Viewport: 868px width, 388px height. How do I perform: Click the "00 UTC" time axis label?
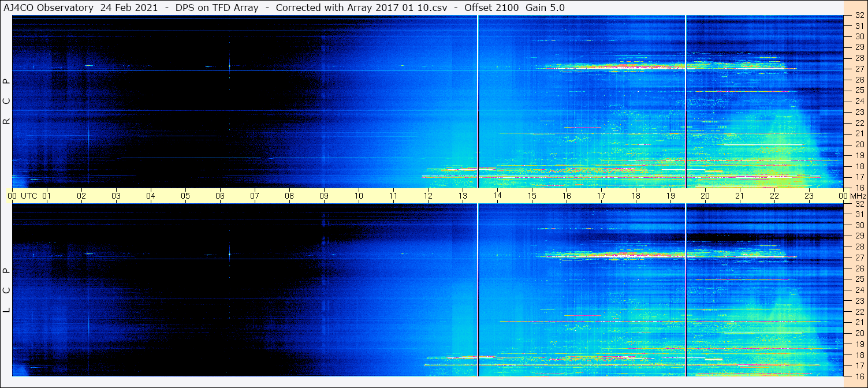pos(23,196)
